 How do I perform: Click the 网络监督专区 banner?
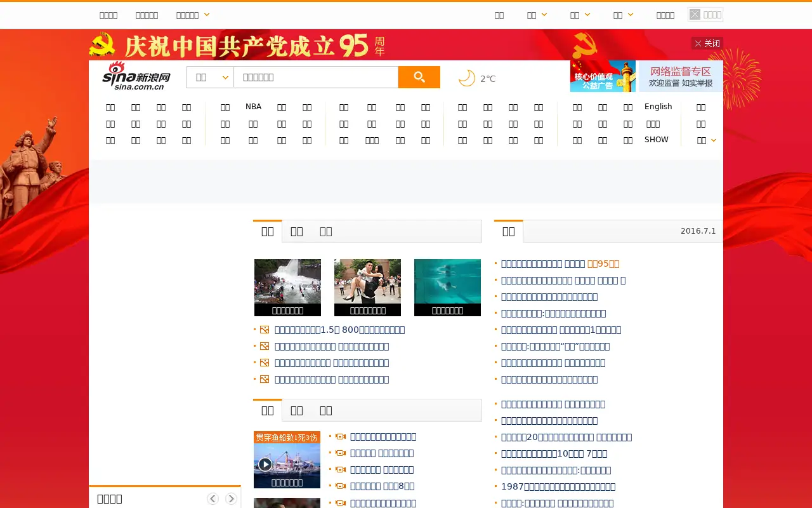pos(680,76)
